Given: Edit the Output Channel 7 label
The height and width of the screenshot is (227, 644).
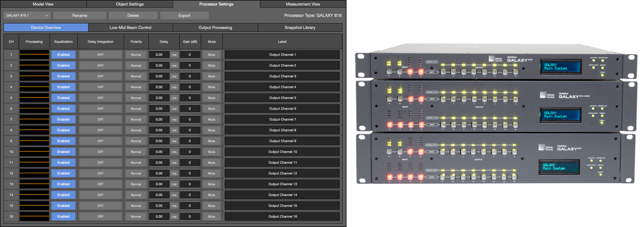Looking at the screenshot, I should click(x=282, y=119).
